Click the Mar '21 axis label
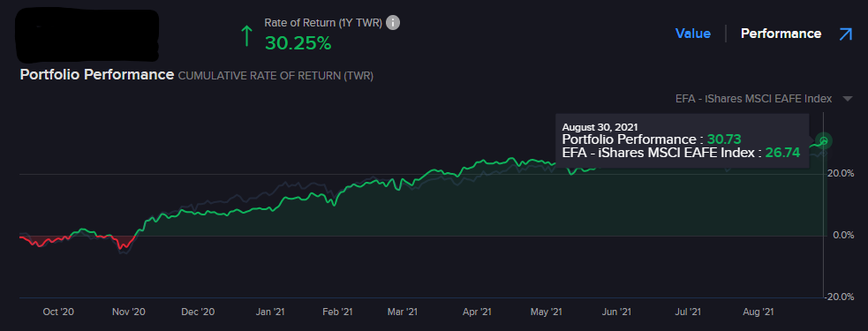The height and width of the screenshot is (331, 868). 402,312
